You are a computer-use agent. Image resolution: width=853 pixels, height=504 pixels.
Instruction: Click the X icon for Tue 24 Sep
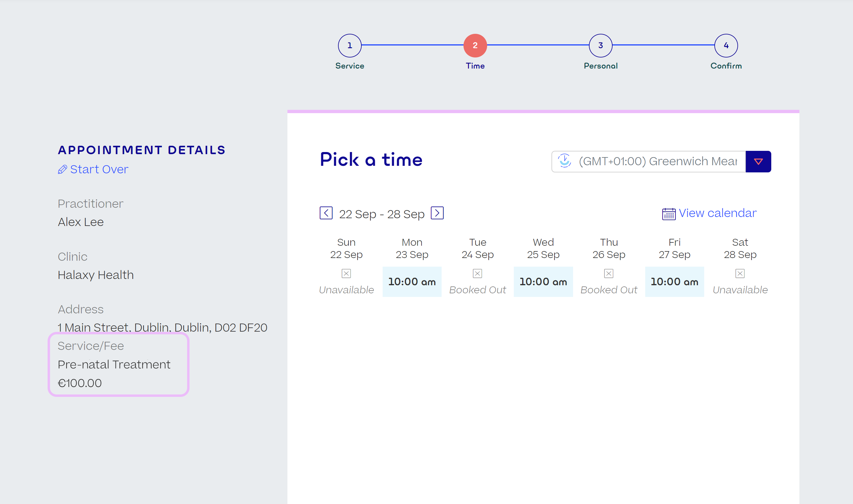(477, 273)
